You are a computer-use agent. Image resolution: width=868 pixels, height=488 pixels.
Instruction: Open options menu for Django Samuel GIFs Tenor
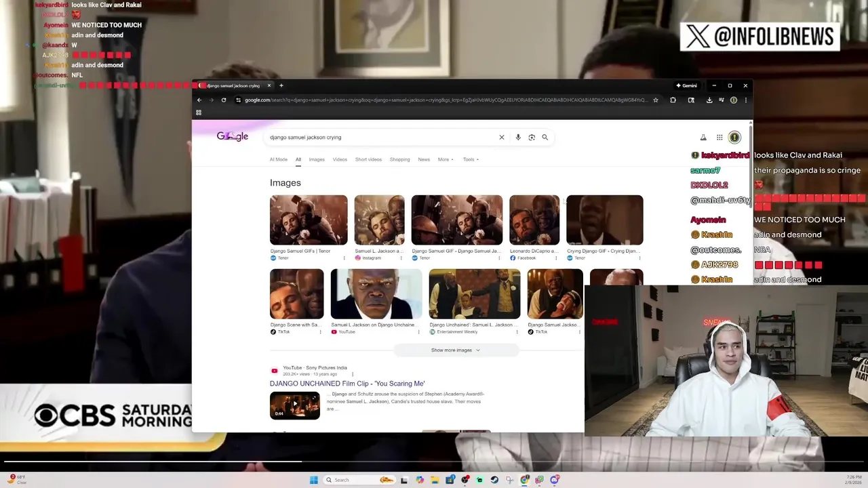(x=344, y=258)
